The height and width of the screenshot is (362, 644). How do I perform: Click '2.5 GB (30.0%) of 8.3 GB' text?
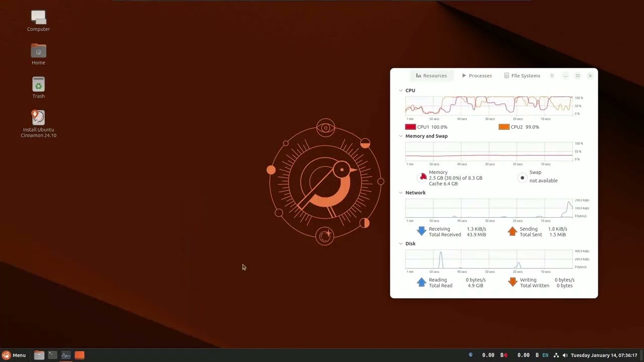pos(455,178)
